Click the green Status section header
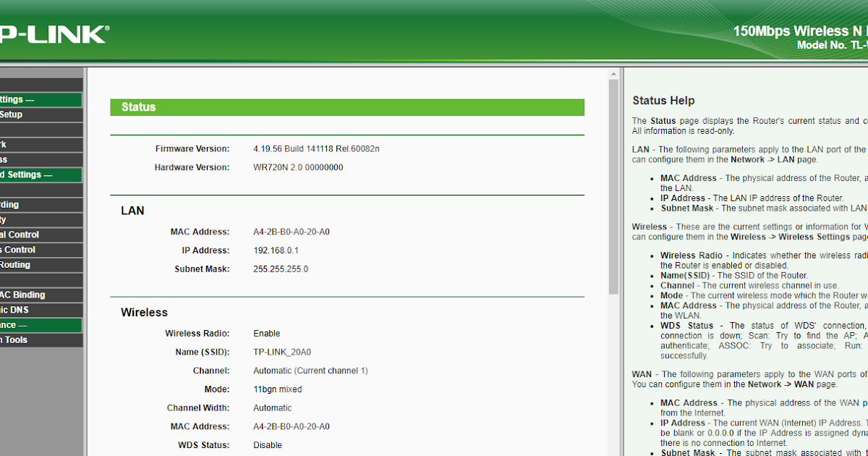The width and height of the screenshot is (868, 456). coord(347,107)
